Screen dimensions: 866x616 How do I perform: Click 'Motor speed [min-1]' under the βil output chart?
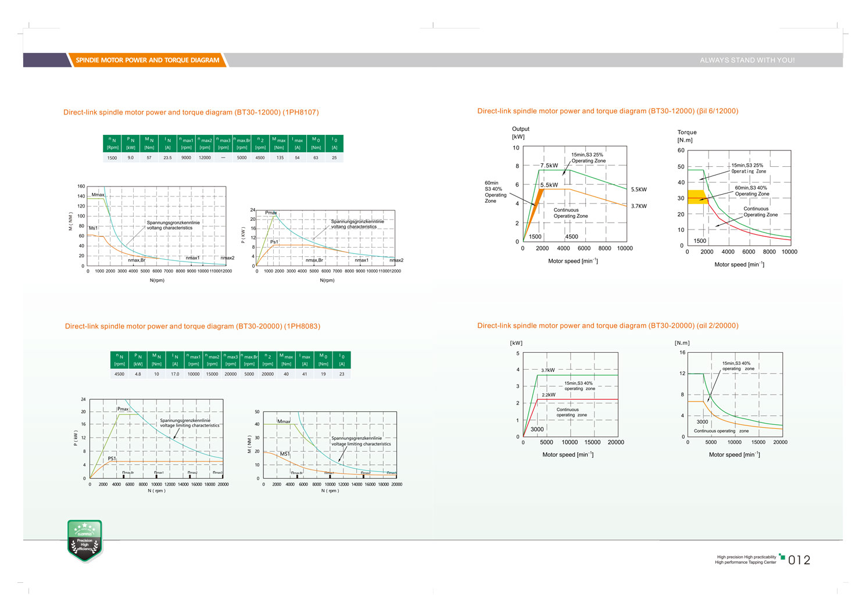572,261
